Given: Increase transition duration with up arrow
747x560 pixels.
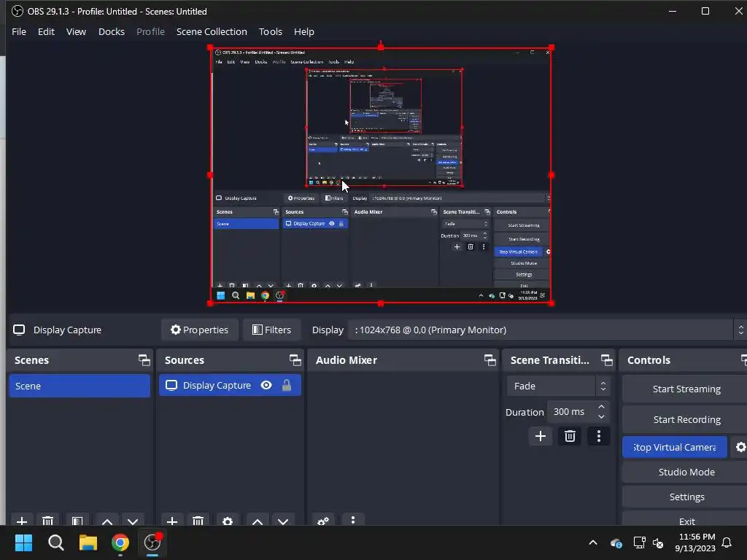Looking at the screenshot, I should pyautogui.click(x=601, y=407).
